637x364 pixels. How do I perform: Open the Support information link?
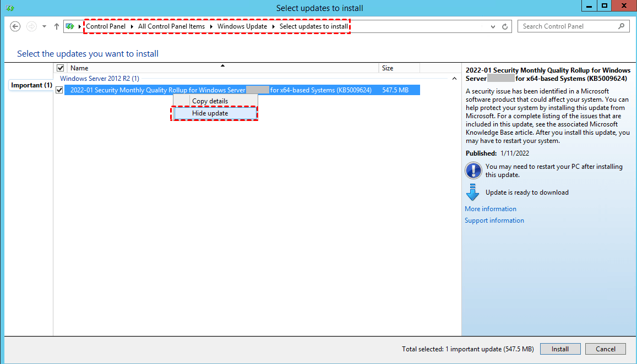coord(494,220)
